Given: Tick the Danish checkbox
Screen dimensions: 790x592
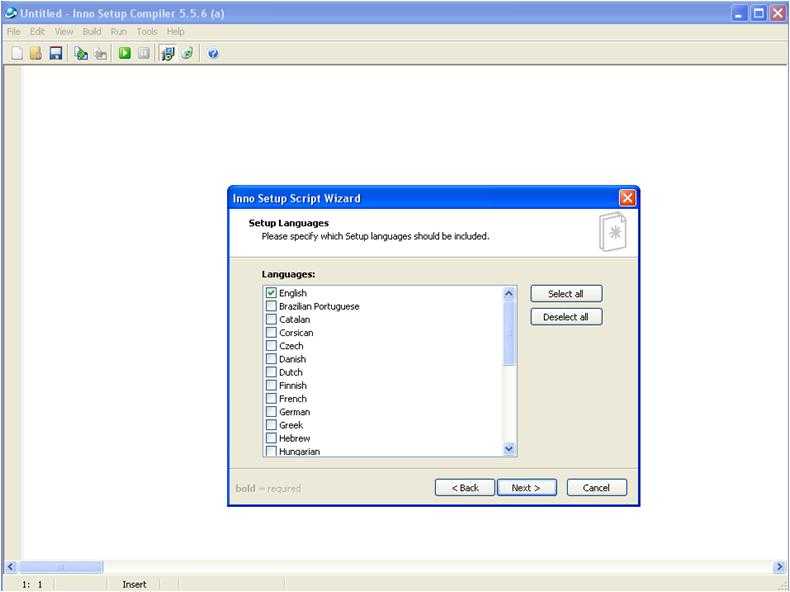Looking at the screenshot, I should (x=271, y=359).
